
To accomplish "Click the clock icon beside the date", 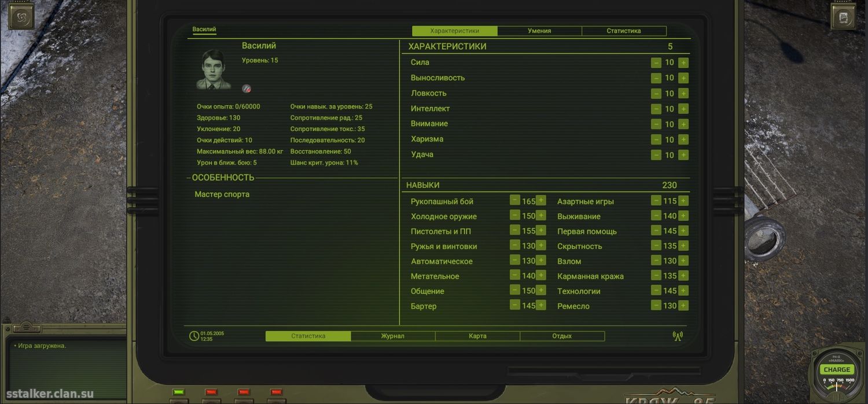I will [194, 336].
